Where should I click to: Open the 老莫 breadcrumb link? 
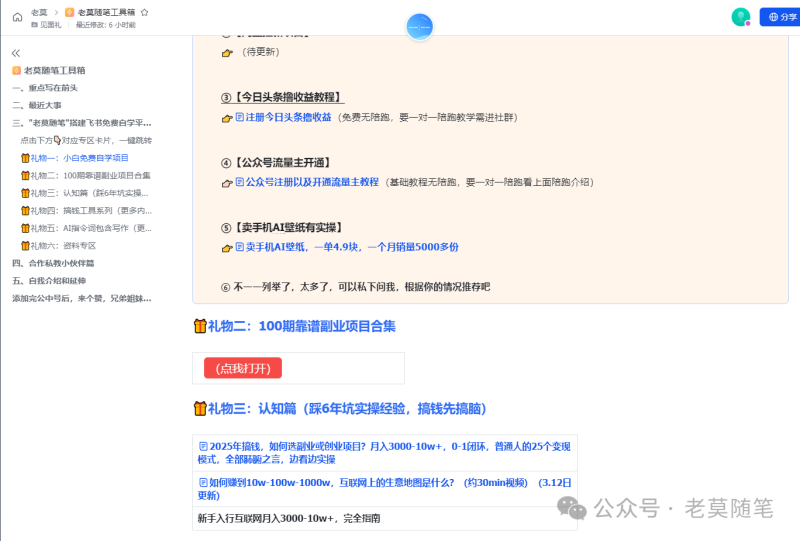click(39, 12)
